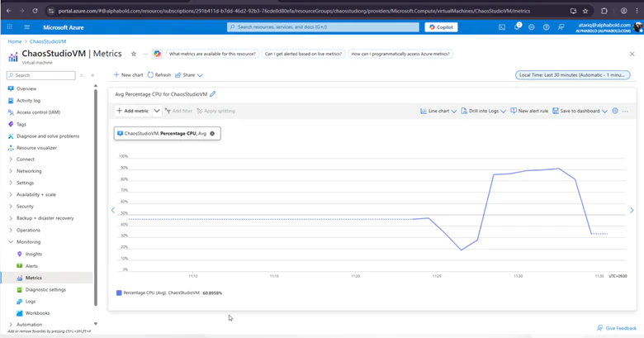Open Tags in the sidebar
This screenshot has height=338, width=644.
(21, 124)
